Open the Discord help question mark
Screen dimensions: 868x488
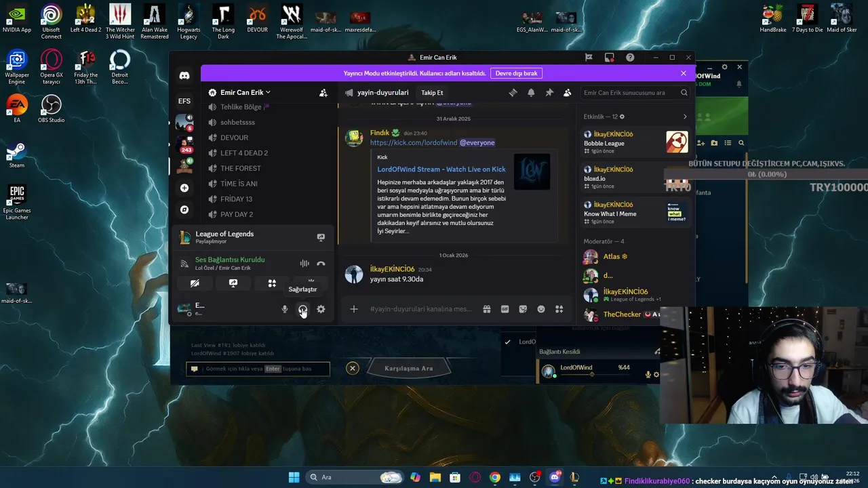pos(630,58)
